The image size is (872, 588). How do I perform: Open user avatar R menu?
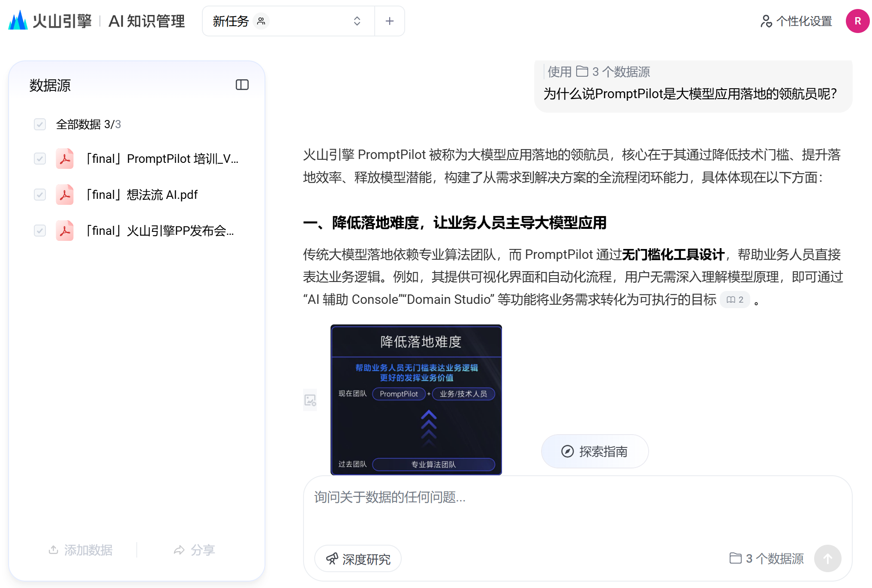(x=857, y=21)
